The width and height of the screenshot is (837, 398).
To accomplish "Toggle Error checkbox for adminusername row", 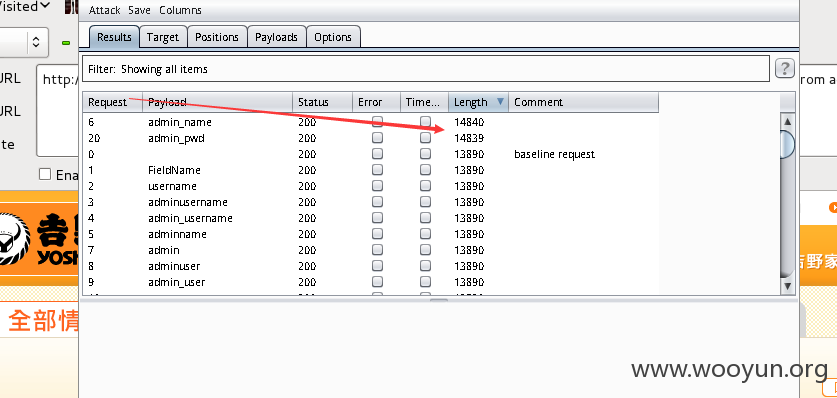I will coord(377,202).
